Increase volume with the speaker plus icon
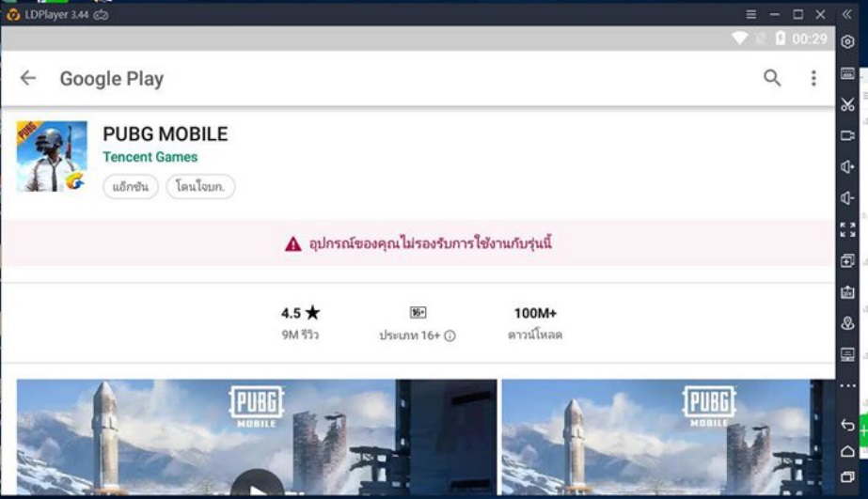 pos(847,167)
